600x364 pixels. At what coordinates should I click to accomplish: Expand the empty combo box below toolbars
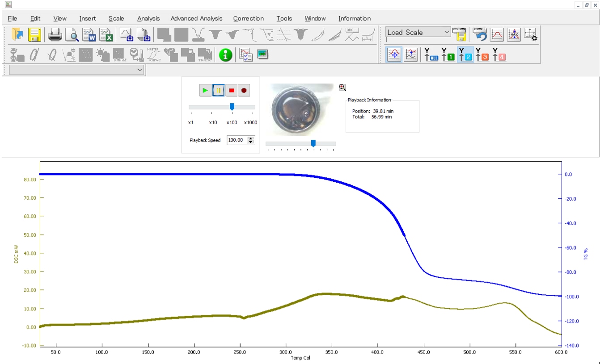click(140, 70)
